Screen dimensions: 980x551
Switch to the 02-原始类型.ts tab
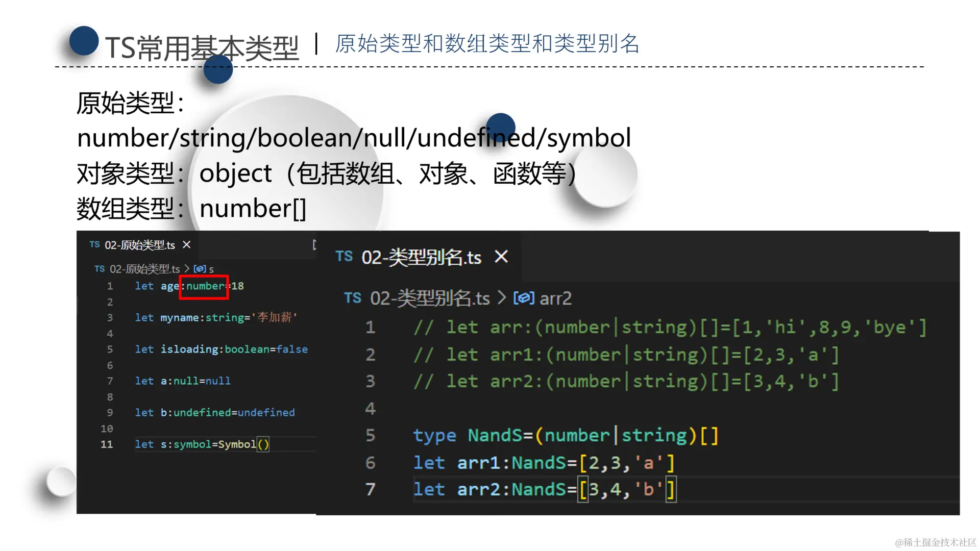139,245
